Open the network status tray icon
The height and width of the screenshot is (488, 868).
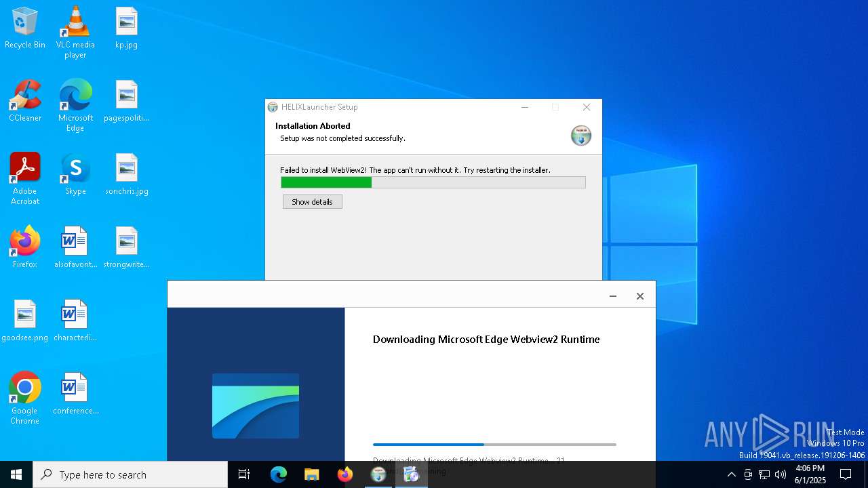[x=764, y=474]
